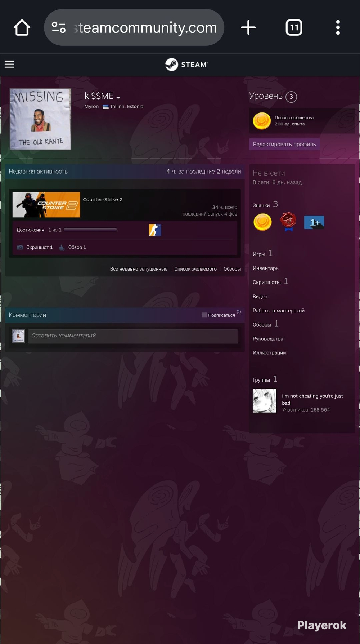The image size is (360, 644).
Task: Open Иллюстрации in the sidebar
Action: pyautogui.click(x=269, y=353)
